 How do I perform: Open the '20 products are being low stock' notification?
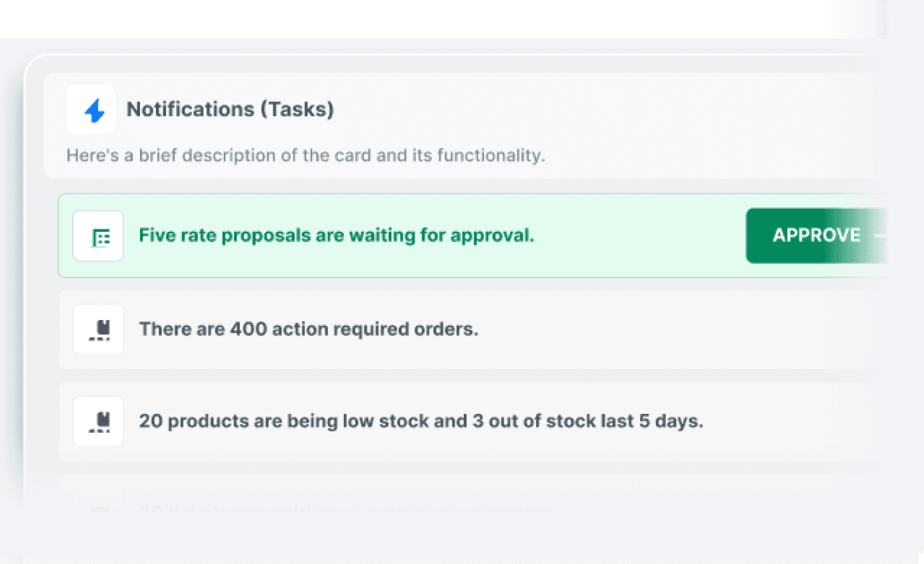click(420, 421)
